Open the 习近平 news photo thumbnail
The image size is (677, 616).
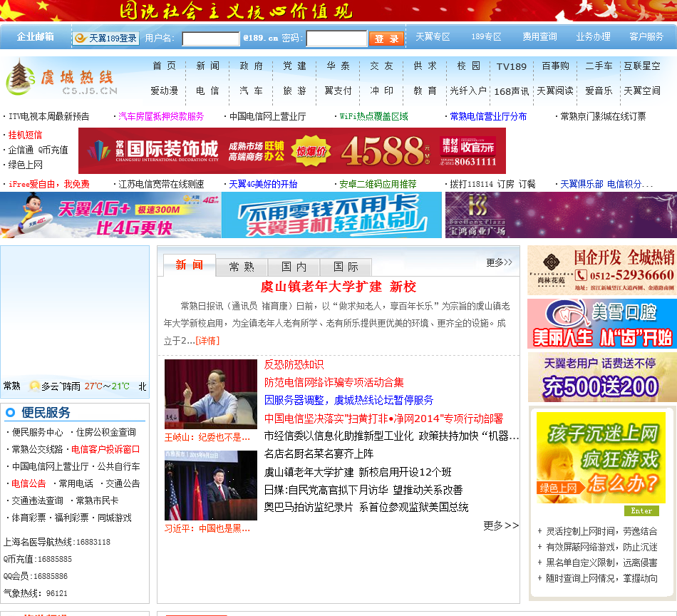(211, 485)
